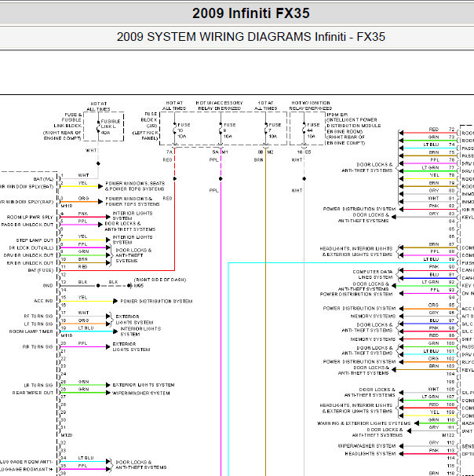
Task: Click pin number 110 on the GRN wire
Action: coord(451,420)
